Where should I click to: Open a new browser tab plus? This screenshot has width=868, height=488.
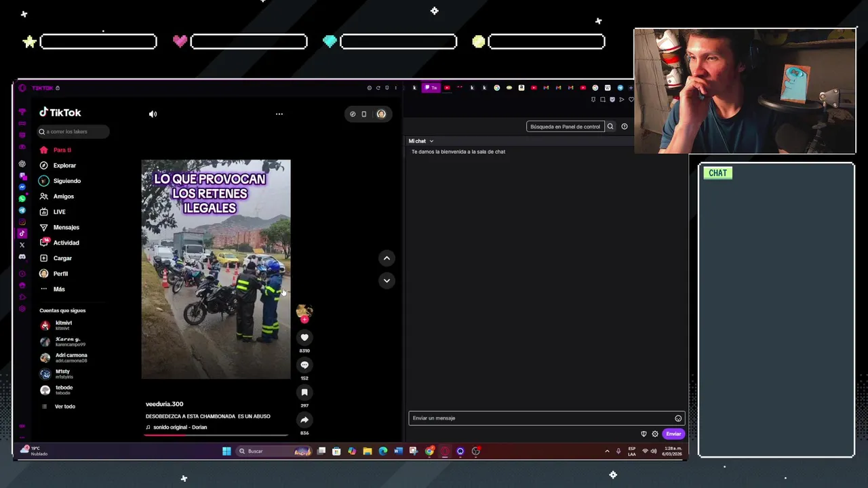[631, 87]
